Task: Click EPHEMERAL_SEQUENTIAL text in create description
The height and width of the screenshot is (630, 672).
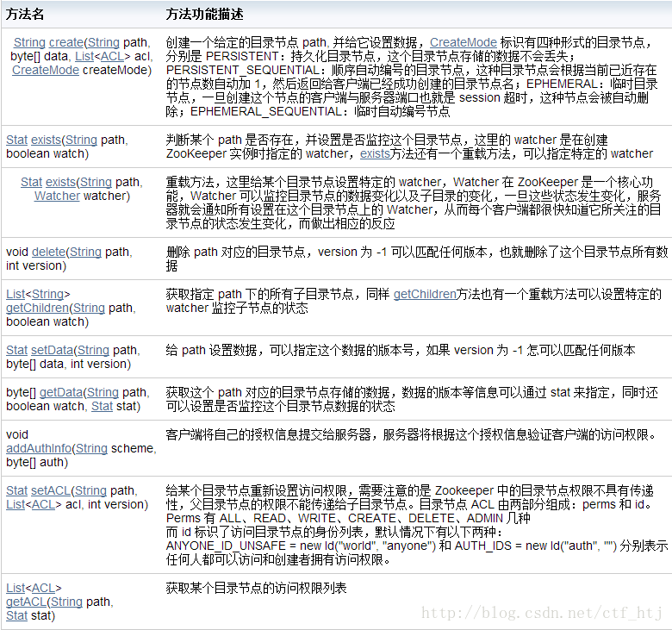Action: click(x=266, y=111)
